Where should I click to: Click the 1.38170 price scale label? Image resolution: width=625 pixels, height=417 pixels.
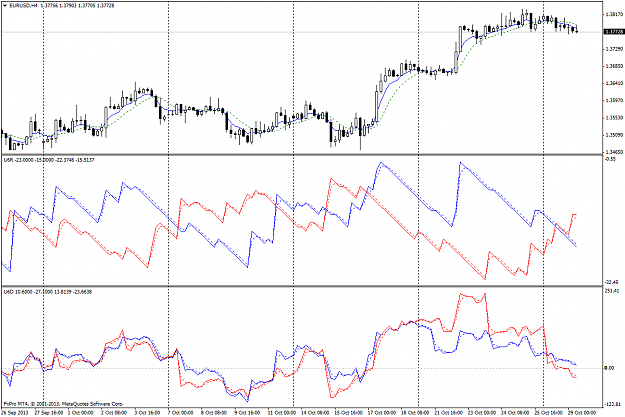[614, 14]
